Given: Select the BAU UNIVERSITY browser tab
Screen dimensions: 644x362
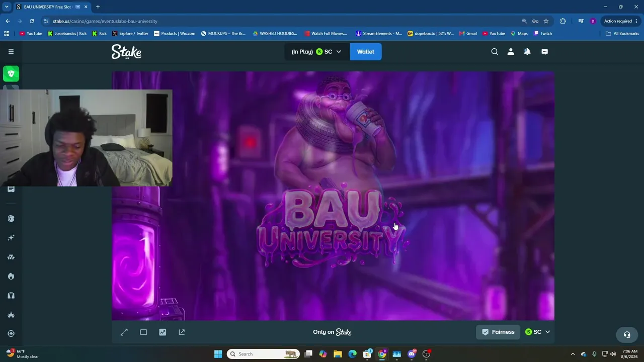Looking at the screenshot, I should (51, 7).
